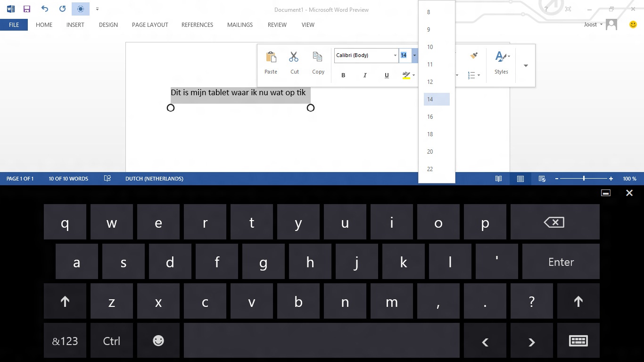Switch to Print Layout view
Viewport: 644px width, 362px height.
point(520,179)
